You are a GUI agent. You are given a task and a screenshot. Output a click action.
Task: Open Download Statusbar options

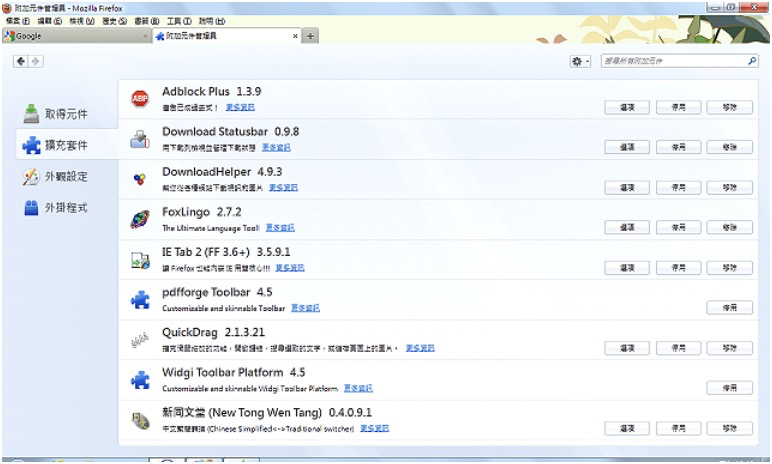click(x=627, y=147)
